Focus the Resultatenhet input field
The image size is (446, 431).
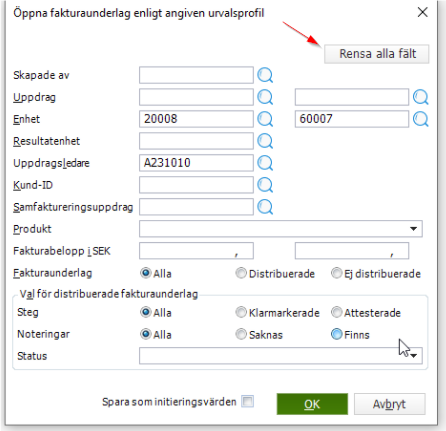tap(196, 141)
